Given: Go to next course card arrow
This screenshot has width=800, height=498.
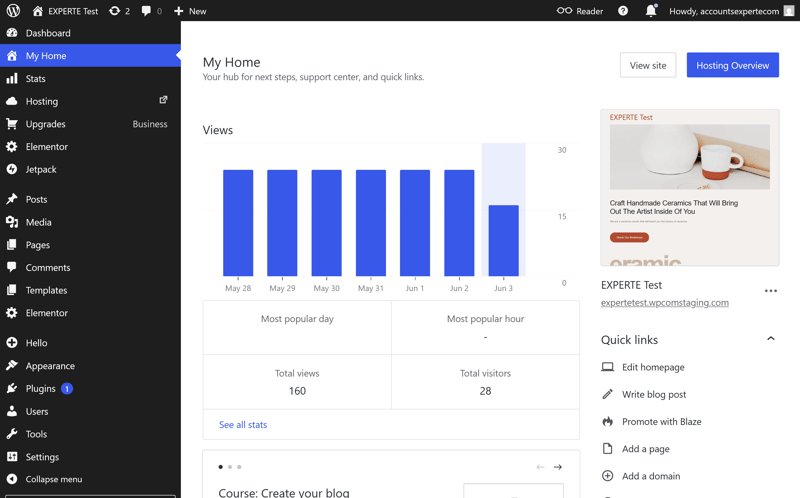Looking at the screenshot, I should point(558,467).
